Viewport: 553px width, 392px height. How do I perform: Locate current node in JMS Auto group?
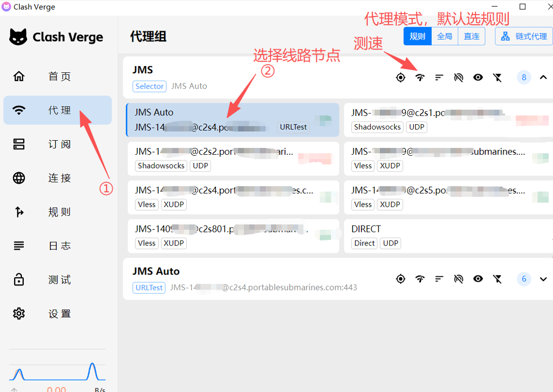(x=401, y=279)
